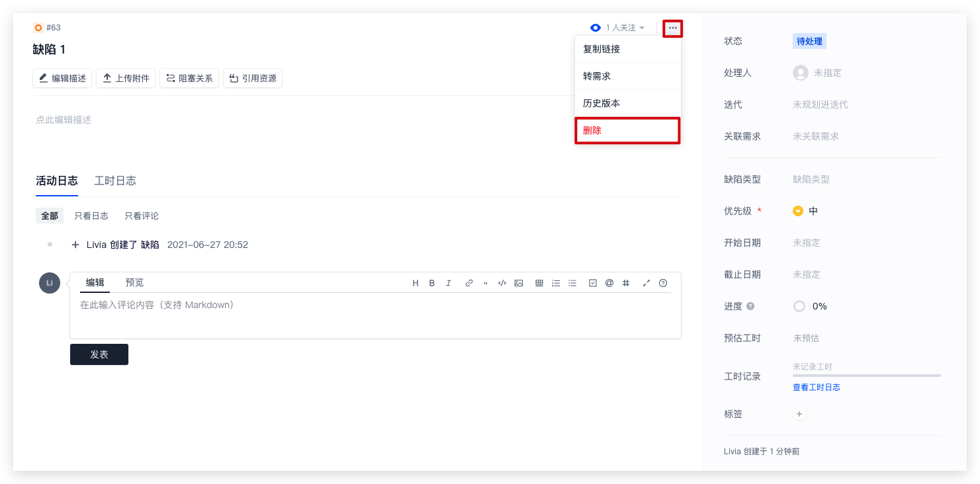Click the 引用资源 button

tap(253, 78)
